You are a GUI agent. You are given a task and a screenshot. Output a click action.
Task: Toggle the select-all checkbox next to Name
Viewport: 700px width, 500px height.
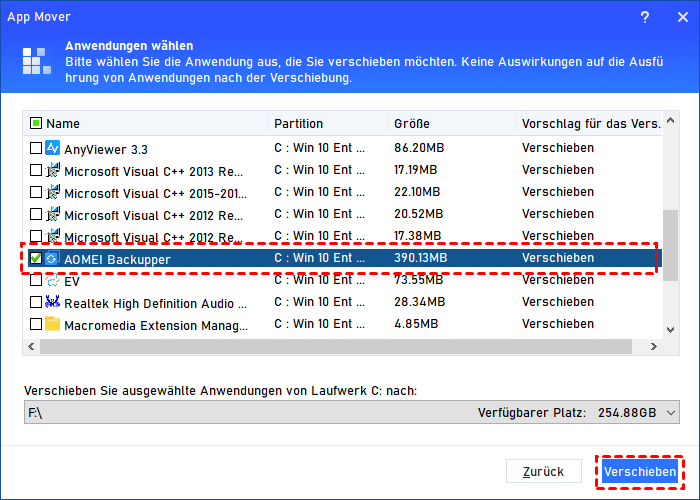(x=36, y=123)
